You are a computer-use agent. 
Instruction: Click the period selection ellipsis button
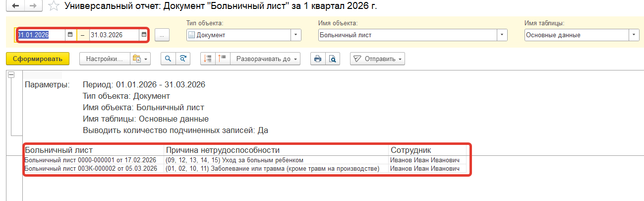[x=162, y=35]
